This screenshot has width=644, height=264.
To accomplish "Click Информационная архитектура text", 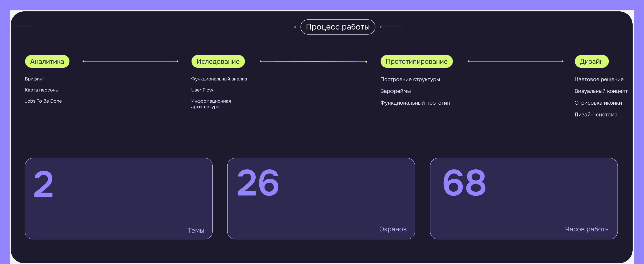I will (x=211, y=103).
